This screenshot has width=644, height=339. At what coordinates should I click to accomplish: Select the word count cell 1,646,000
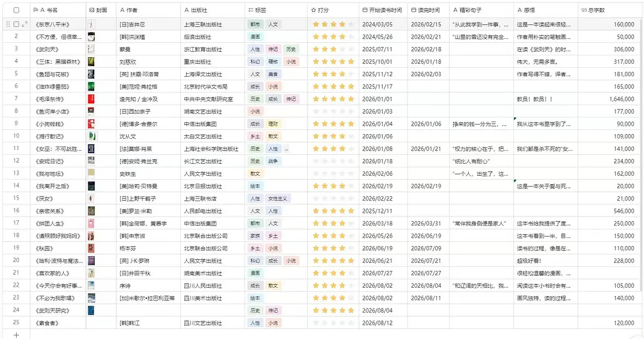coord(609,99)
